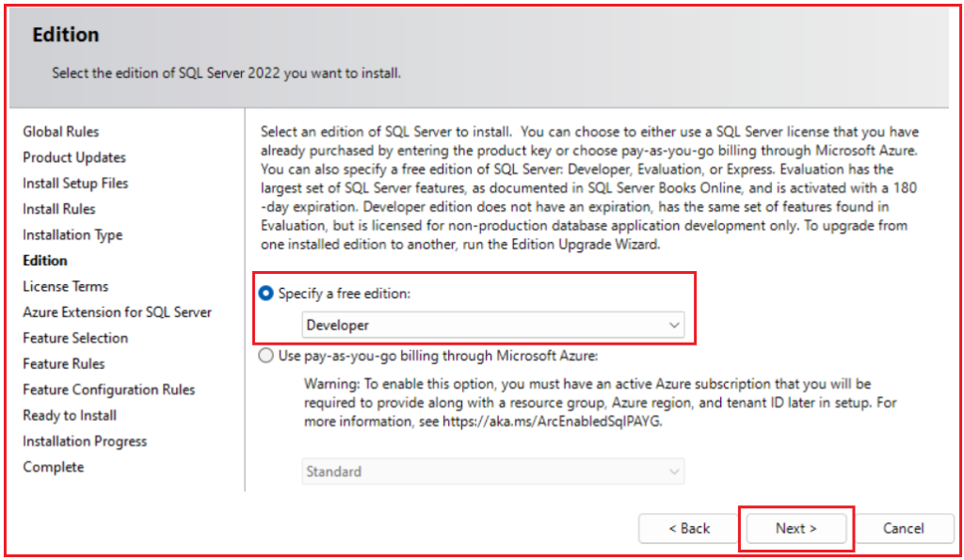Screen dimensions: 964x560
Task: Click the Next button
Action: [795, 528]
